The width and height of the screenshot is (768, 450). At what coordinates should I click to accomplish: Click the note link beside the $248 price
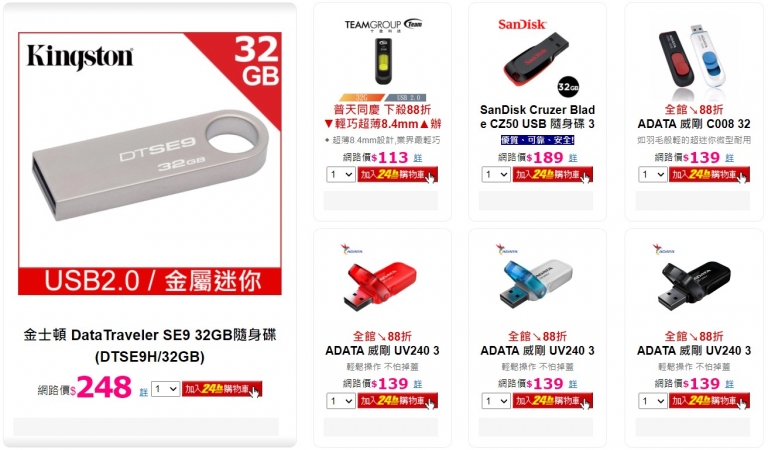click(144, 392)
